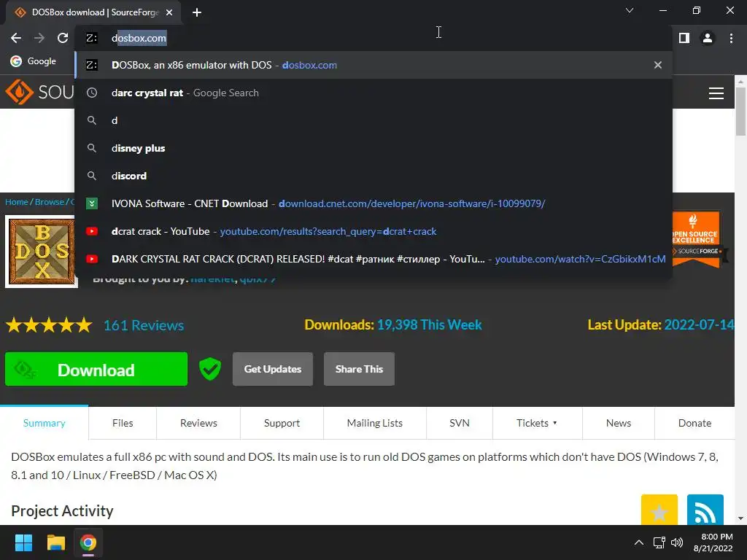Remove the dosbox.com suggestion

657,65
